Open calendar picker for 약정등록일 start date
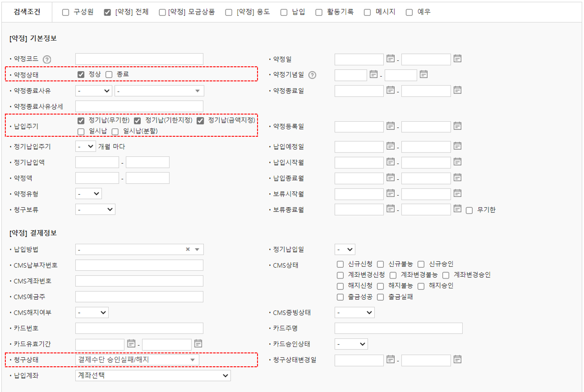 tap(391, 126)
